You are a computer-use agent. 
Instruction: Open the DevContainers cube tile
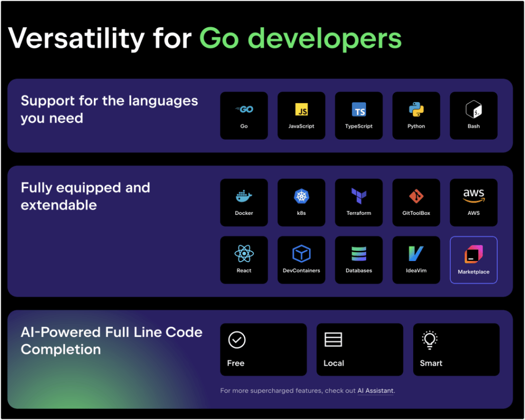pos(301,259)
